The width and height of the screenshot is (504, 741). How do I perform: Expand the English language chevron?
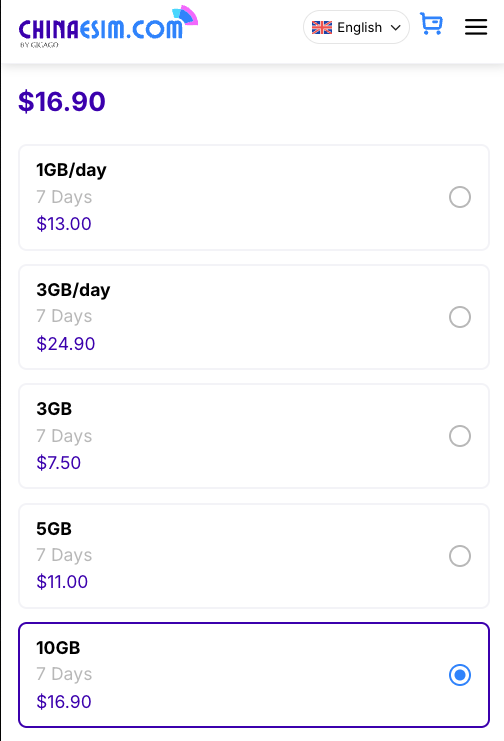(396, 27)
